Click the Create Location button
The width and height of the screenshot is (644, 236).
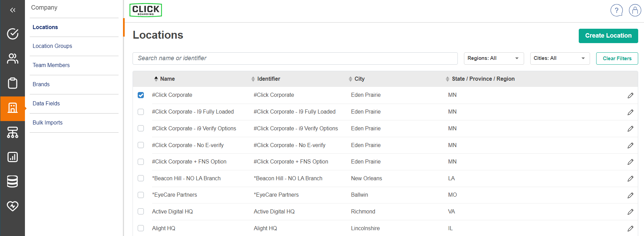[608, 36]
